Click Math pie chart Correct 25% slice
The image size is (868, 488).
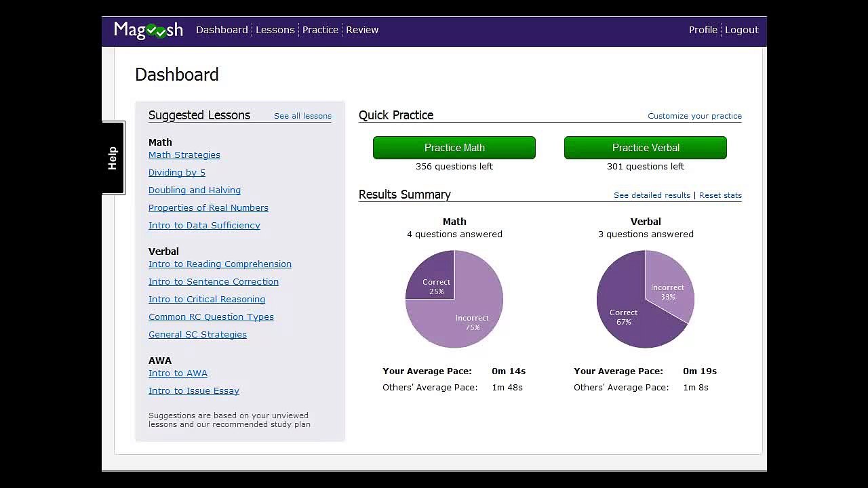click(434, 279)
